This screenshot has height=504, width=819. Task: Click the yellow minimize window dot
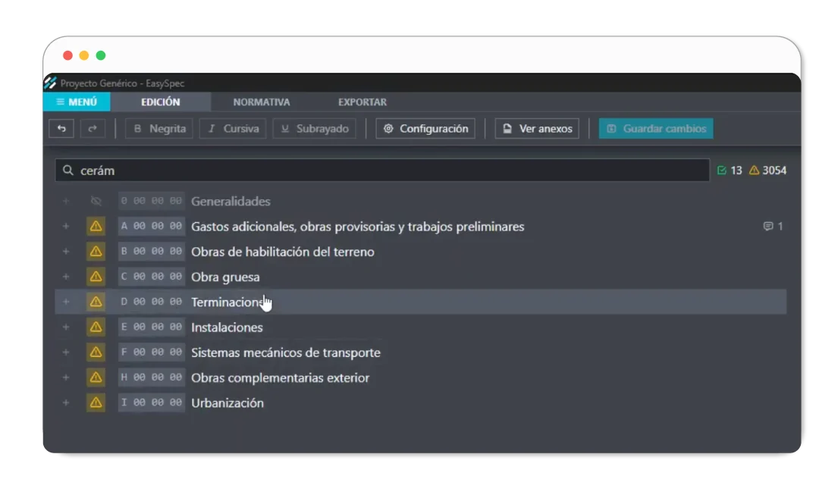coord(84,55)
